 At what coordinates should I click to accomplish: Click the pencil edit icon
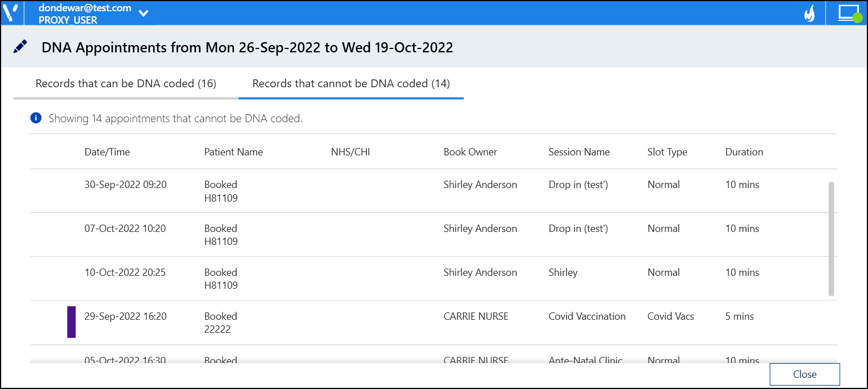pyautogui.click(x=20, y=47)
